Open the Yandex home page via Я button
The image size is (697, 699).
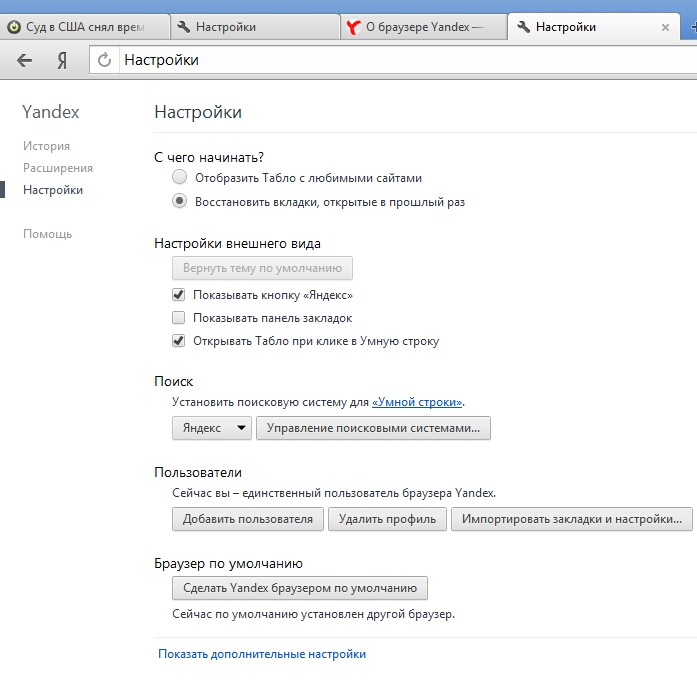62,60
